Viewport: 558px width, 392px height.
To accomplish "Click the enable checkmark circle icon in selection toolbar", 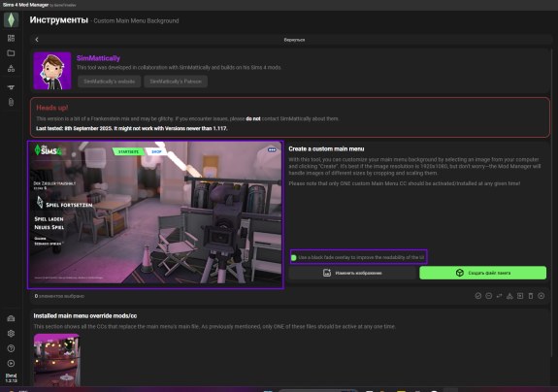I will (478, 296).
